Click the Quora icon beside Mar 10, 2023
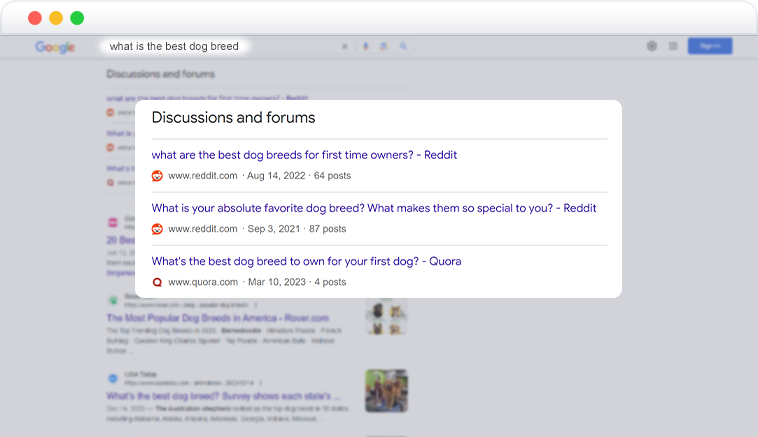The height and width of the screenshot is (437, 758). [157, 282]
